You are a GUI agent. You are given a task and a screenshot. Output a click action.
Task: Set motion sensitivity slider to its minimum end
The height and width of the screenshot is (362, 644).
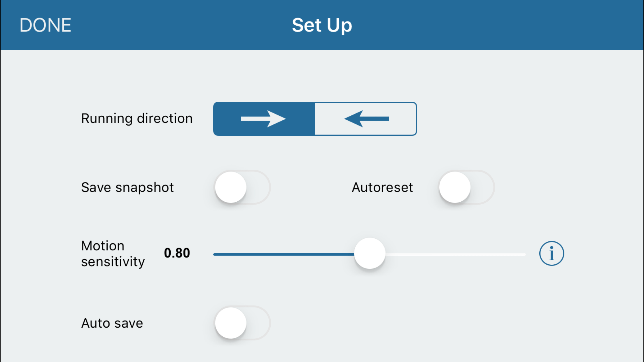214,254
